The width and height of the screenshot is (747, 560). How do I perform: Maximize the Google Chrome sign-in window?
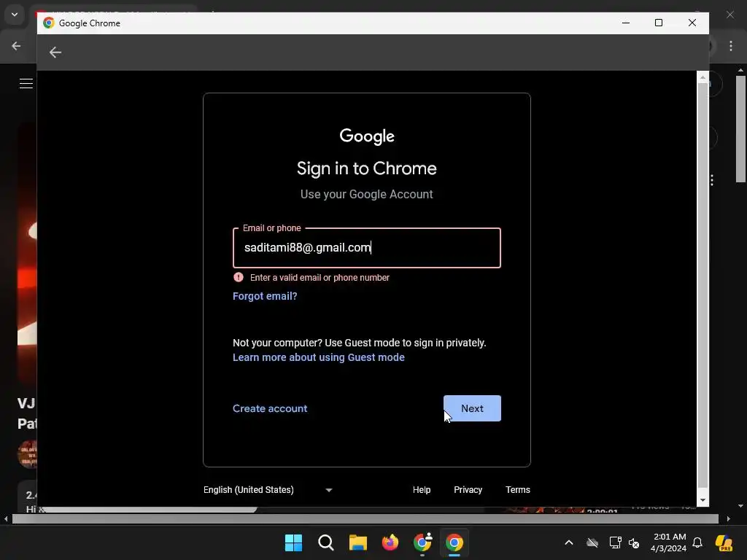(x=659, y=23)
